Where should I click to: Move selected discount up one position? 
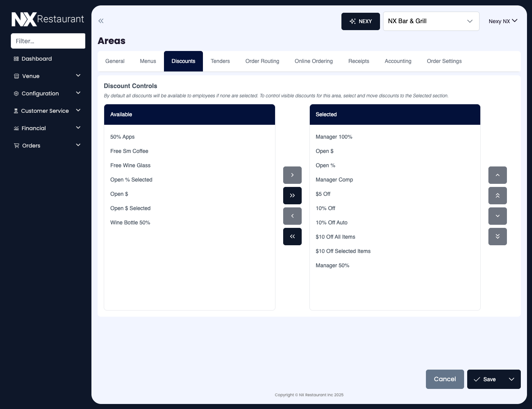point(497,175)
